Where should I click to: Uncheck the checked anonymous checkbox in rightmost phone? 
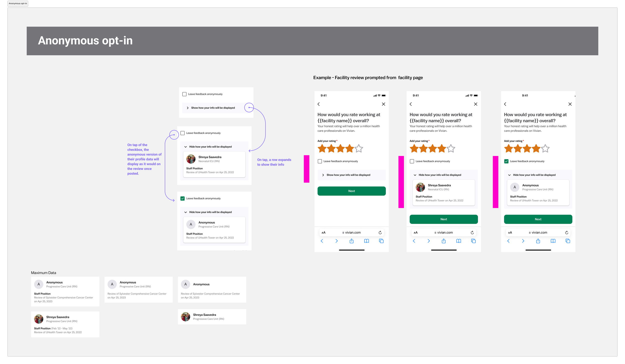tap(506, 161)
